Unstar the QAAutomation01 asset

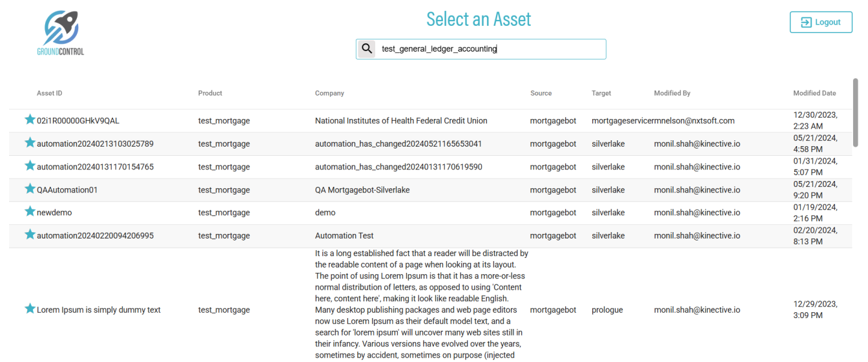(30, 189)
